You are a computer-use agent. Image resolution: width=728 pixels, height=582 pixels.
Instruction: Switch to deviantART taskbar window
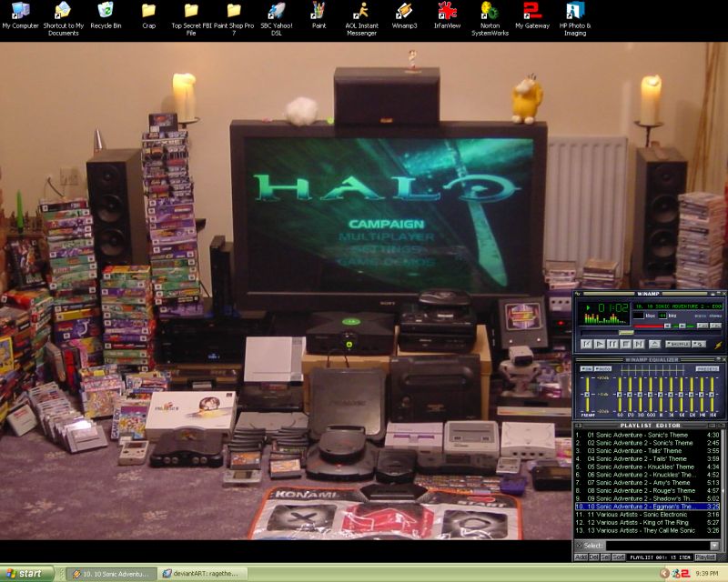click(x=202, y=574)
